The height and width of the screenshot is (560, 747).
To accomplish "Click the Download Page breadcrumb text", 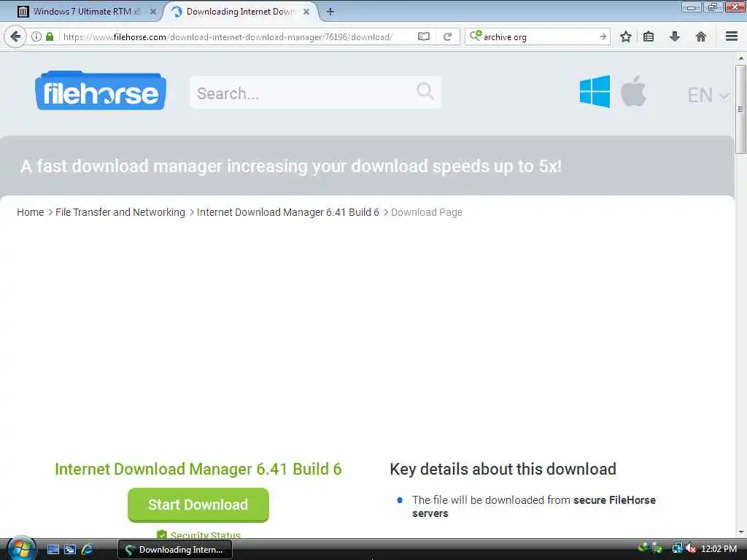I will pos(426,212).
